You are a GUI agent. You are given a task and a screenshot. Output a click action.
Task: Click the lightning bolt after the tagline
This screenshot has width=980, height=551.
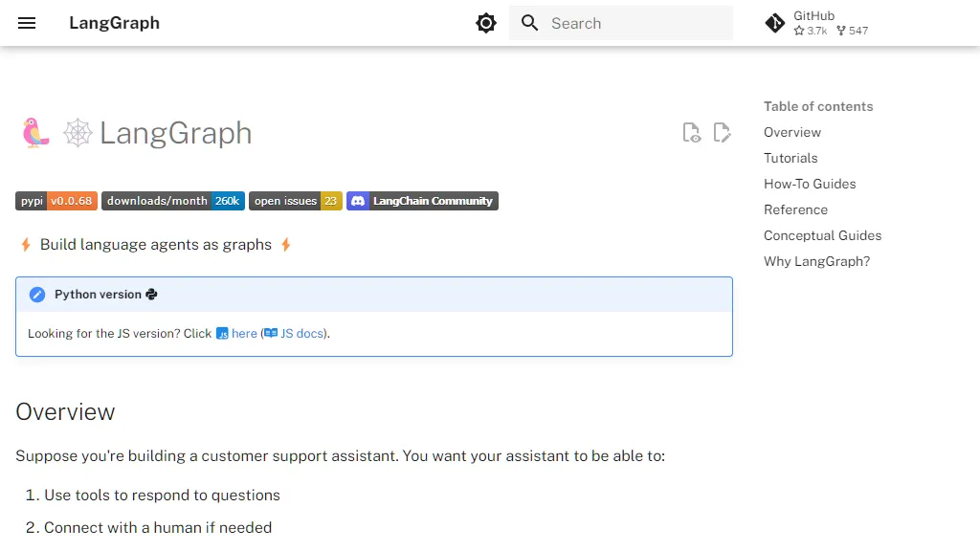(285, 244)
